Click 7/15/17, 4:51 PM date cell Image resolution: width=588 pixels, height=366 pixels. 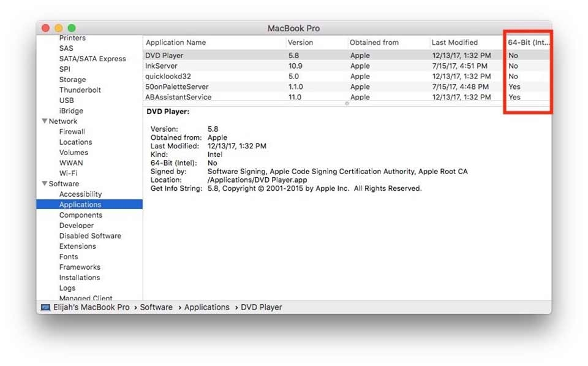[460, 66]
